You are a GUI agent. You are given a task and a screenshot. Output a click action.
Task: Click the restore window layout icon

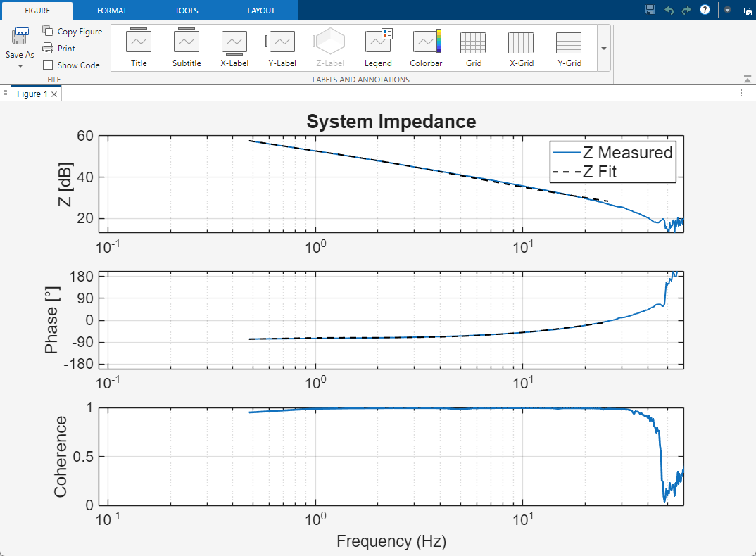click(x=748, y=11)
